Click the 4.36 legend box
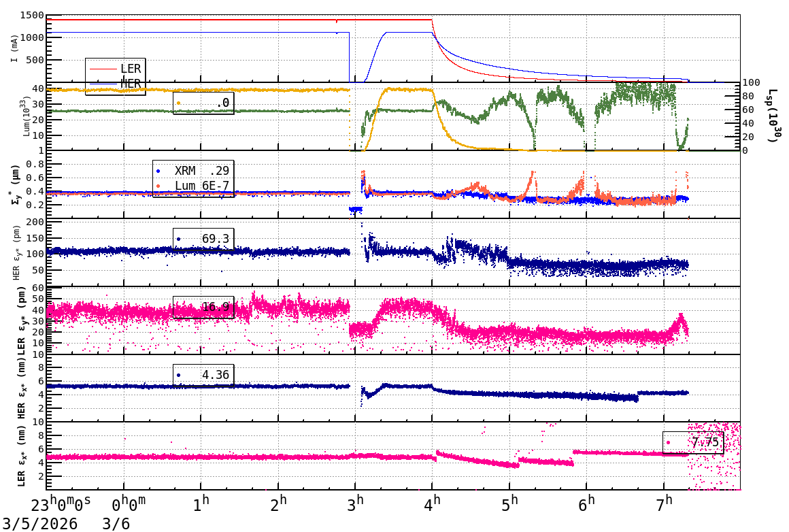 tap(203, 375)
